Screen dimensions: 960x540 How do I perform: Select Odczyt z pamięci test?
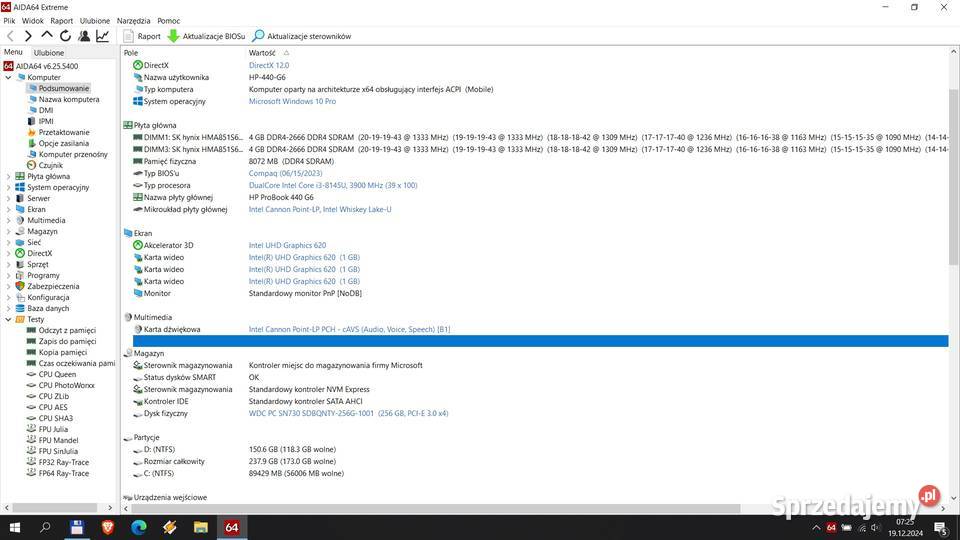tap(67, 331)
